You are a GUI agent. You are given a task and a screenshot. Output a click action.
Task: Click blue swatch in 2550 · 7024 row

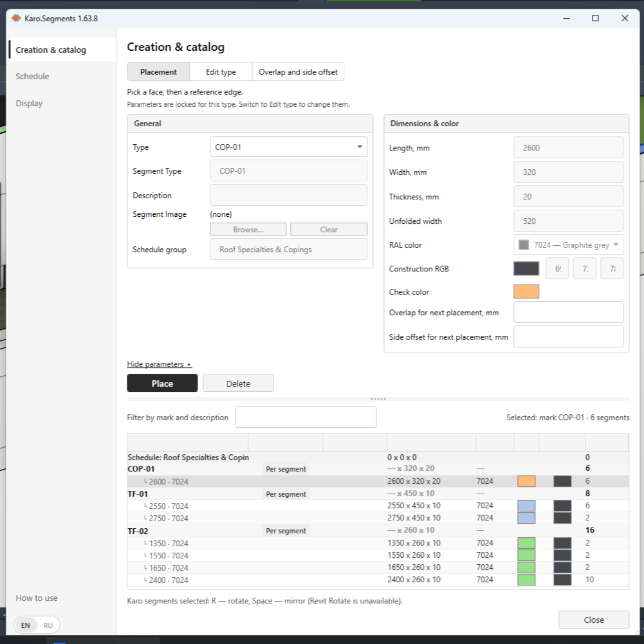[x=526, y=506]
